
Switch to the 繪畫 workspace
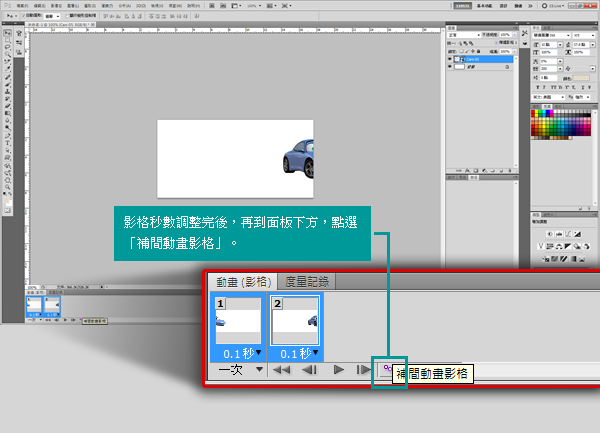tap(518, 6)
